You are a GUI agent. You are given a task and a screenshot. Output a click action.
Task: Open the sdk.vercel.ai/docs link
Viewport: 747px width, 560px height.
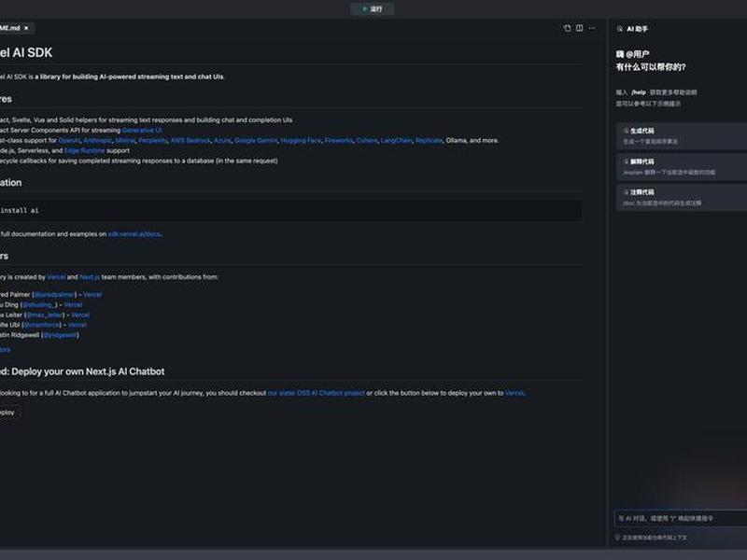pyautogui.click(x=134, y=234)
